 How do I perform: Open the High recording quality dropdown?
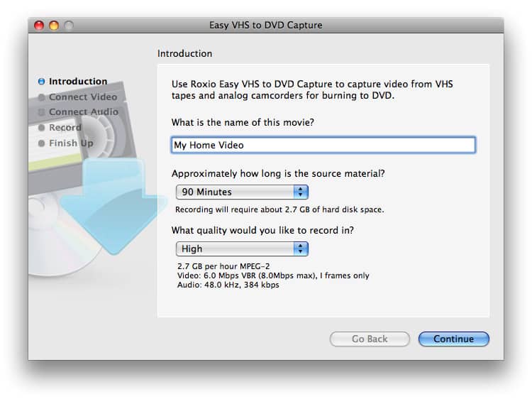click(x=242, y=249)
